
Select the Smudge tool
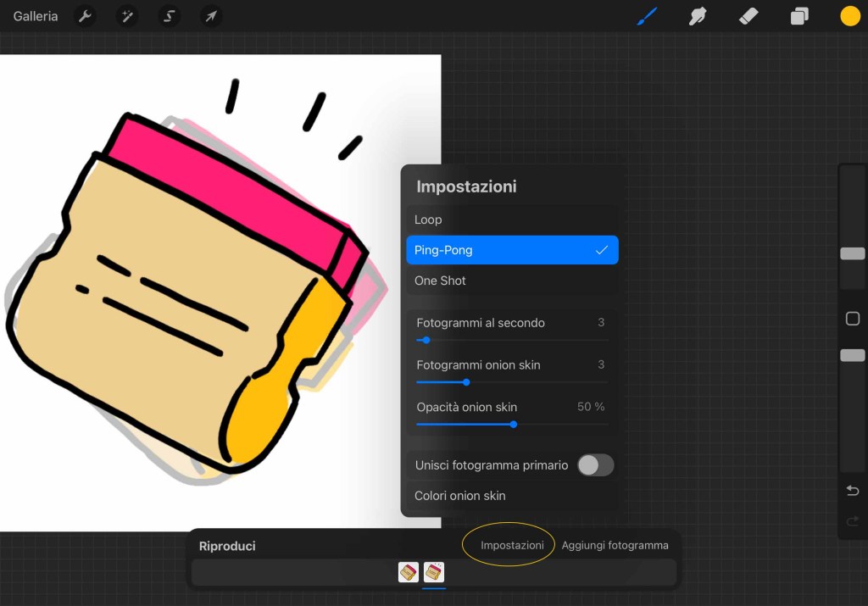698,16
